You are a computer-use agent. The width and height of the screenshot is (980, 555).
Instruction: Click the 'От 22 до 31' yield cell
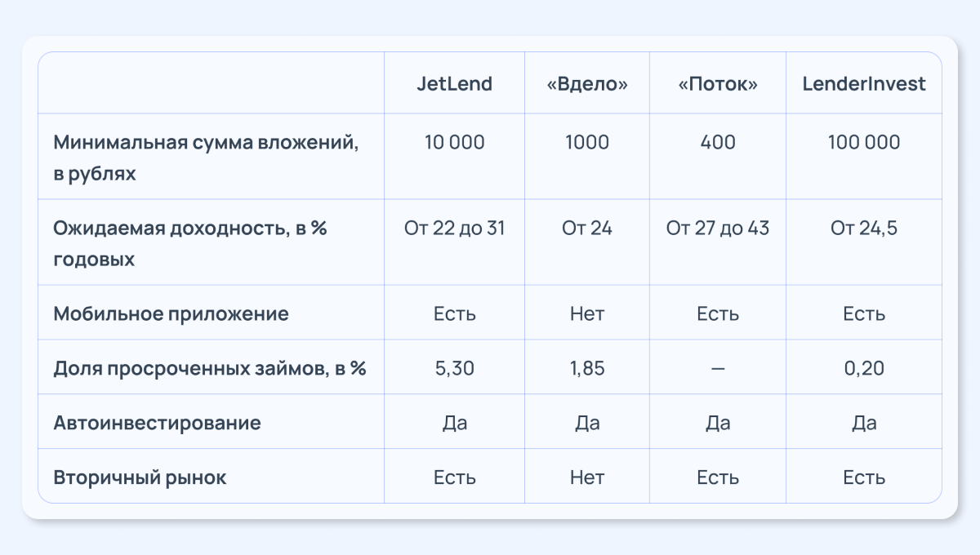click(x=454, y=229)
